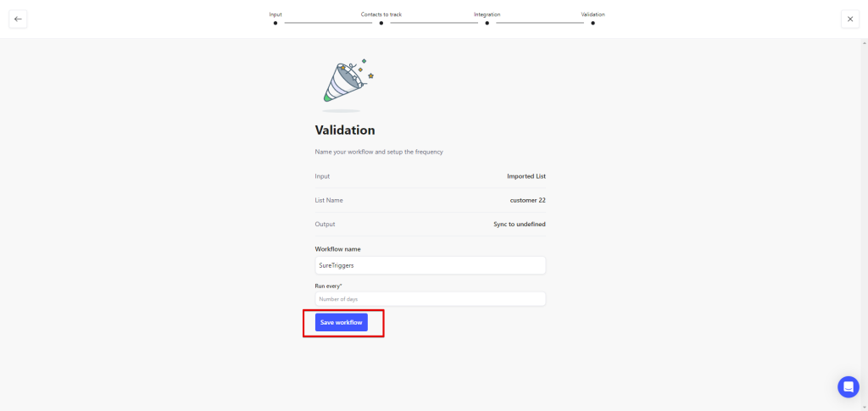Click the Sync to undefined output value
868x411 pixels.
pyautogui.click(x=519, y=224)
